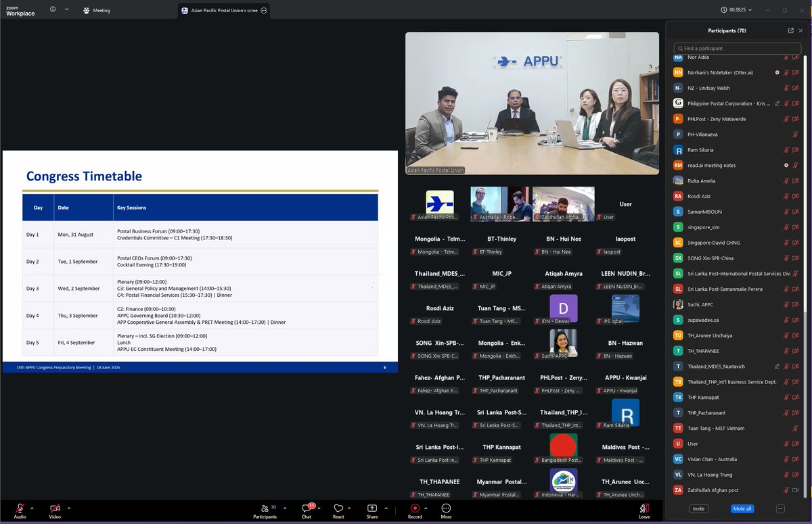
Task: Click rename pencil for Thailand_MDES_Nuntavich
Action: (x=777, y=366)
